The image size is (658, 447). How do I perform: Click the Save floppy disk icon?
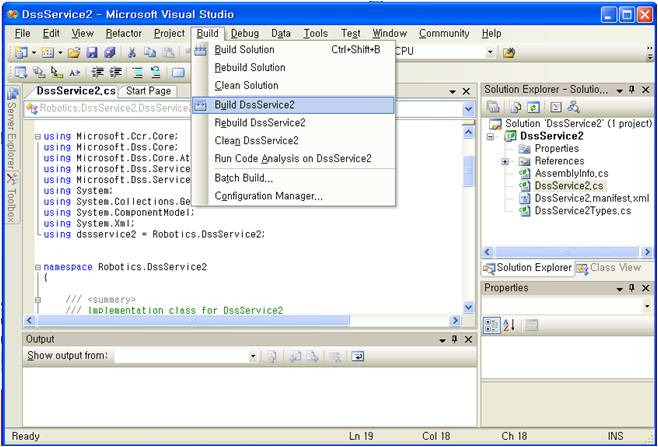[92, 52]
